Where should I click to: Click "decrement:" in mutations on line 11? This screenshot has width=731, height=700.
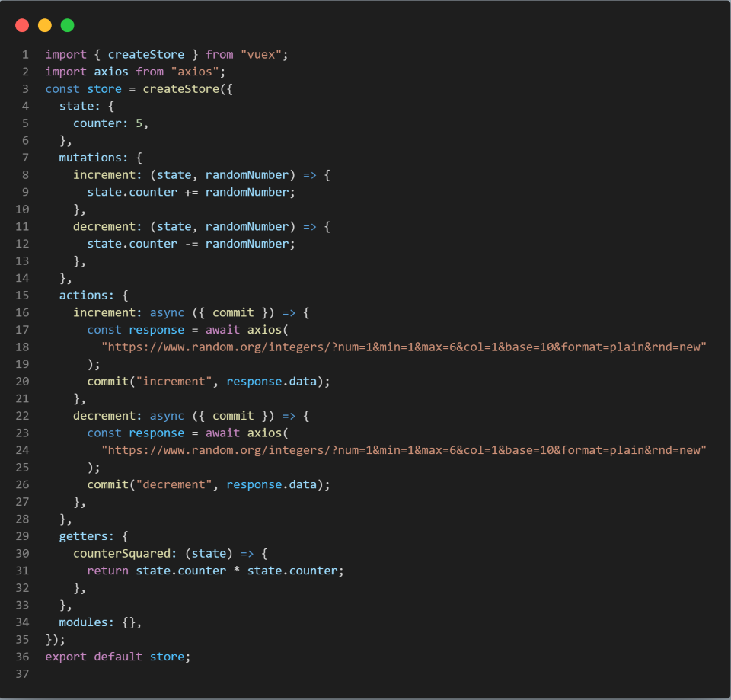pyautogui.click(x=107, y=227)
